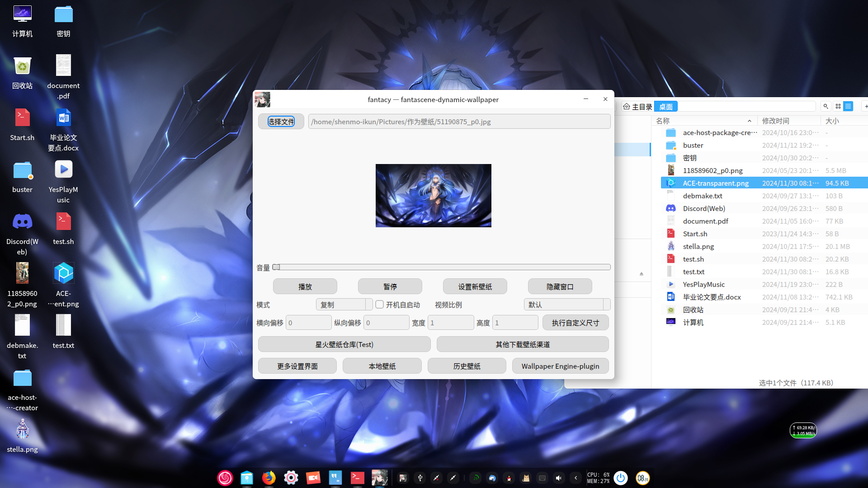Click the 音量 volume slider track

point(441,267)
